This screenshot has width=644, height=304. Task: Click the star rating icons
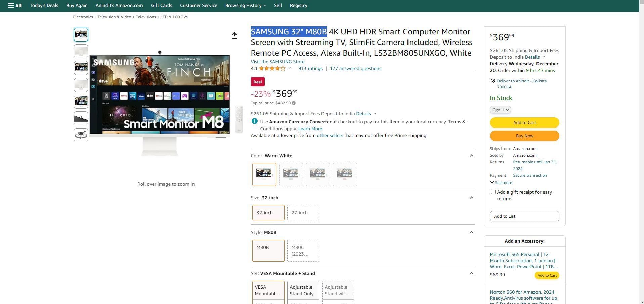pos(272,69)
